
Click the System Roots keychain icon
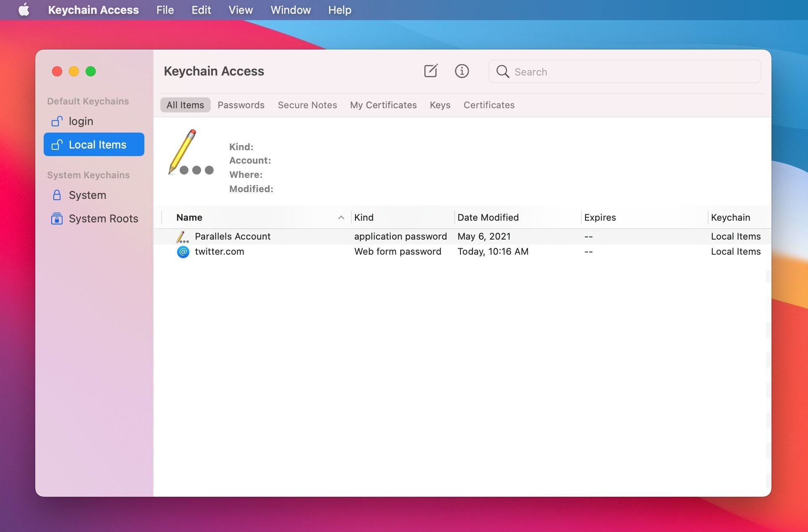(57, 219)
